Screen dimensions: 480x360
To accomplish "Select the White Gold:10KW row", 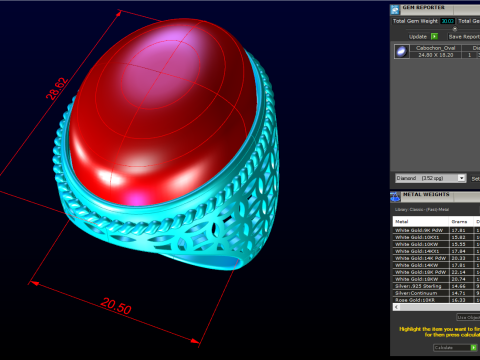I will click(436, 244).
